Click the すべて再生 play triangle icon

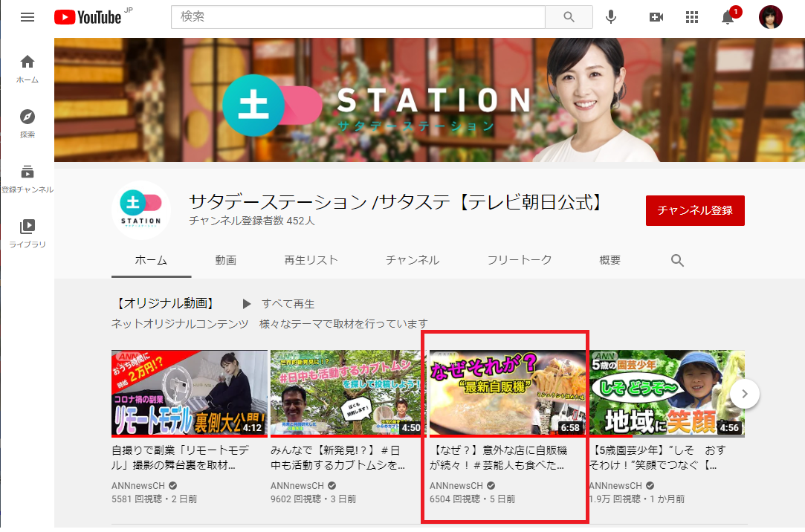247,304
